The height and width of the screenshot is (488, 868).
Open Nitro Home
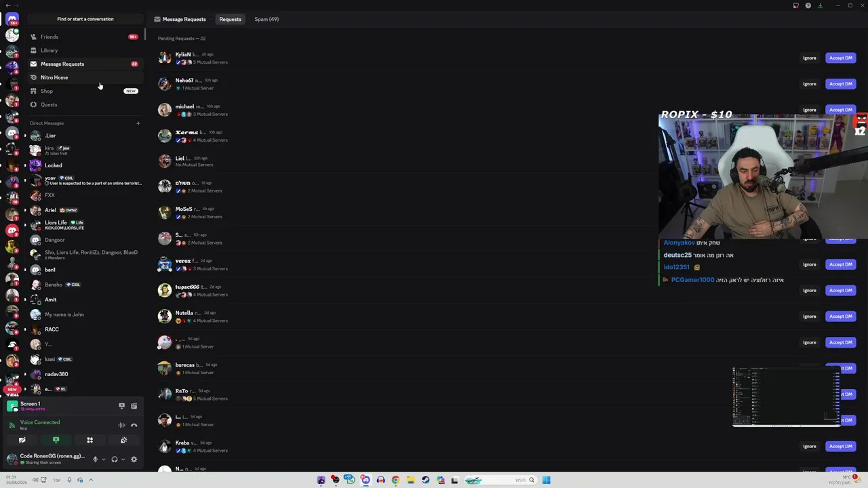pyautogui.click(x=85, y=77)
